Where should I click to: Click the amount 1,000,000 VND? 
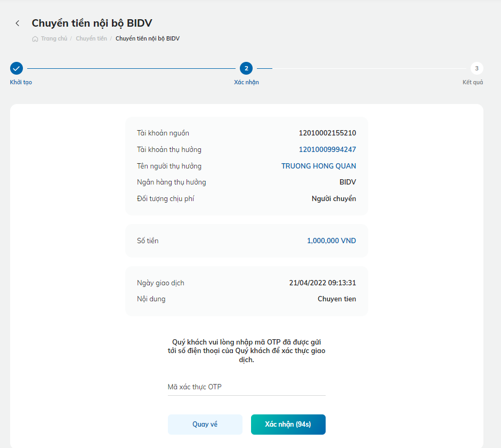332,241
